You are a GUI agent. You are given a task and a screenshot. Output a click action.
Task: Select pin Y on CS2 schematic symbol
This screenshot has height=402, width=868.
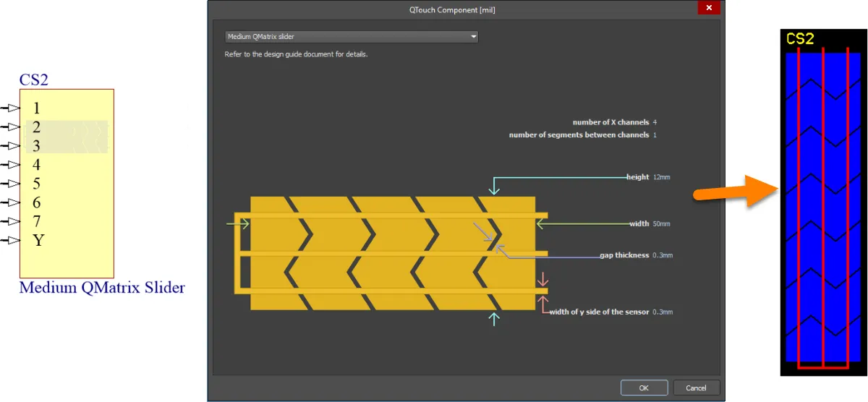tap(10, 240)
